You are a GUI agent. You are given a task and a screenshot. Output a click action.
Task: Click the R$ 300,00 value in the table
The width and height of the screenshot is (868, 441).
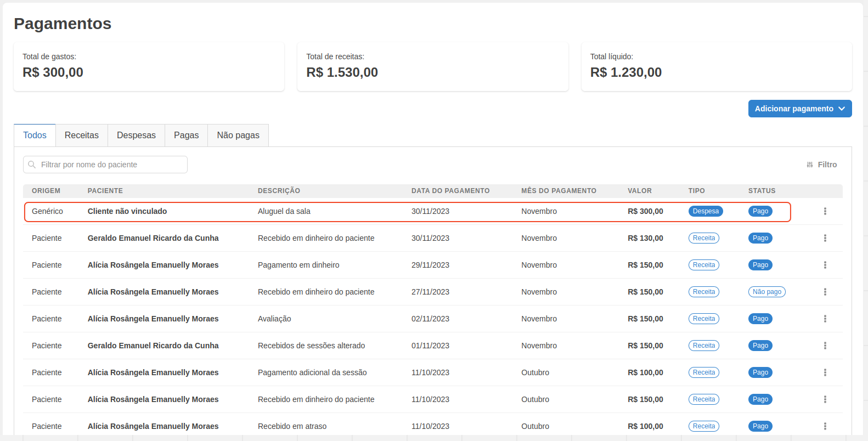(645, 211)
